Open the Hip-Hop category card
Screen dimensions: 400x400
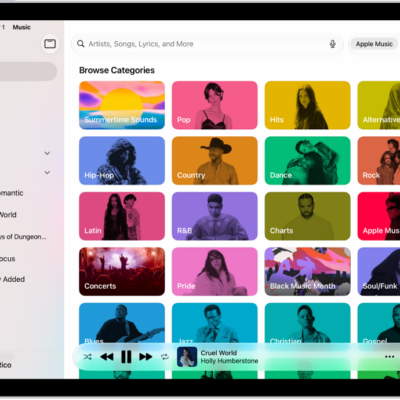click(x=122, y=161)
